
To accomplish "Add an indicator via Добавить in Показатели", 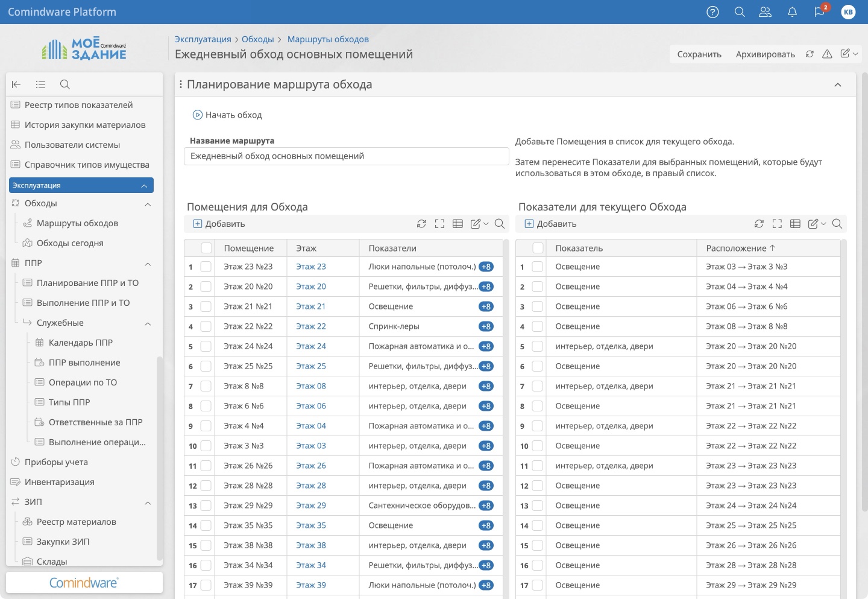I will tap(550, 224).
